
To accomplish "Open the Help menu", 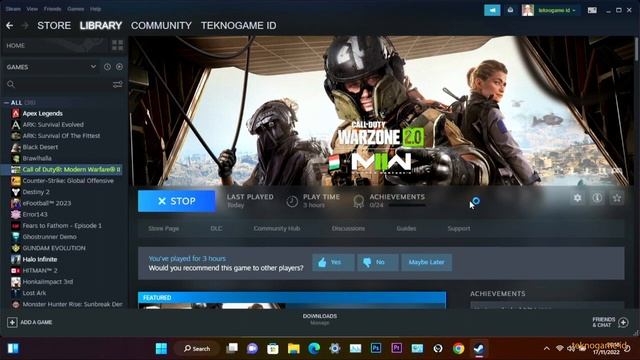I will coord(96,9).
